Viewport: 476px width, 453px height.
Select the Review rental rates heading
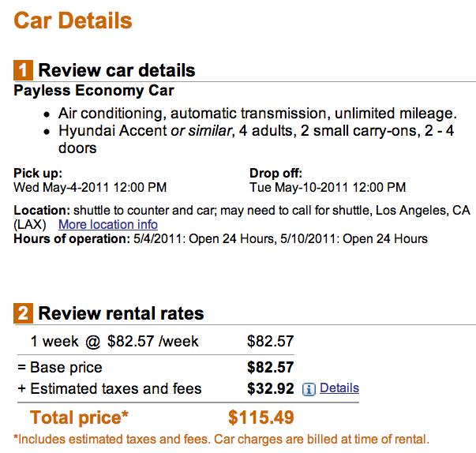tap(121, 314)
